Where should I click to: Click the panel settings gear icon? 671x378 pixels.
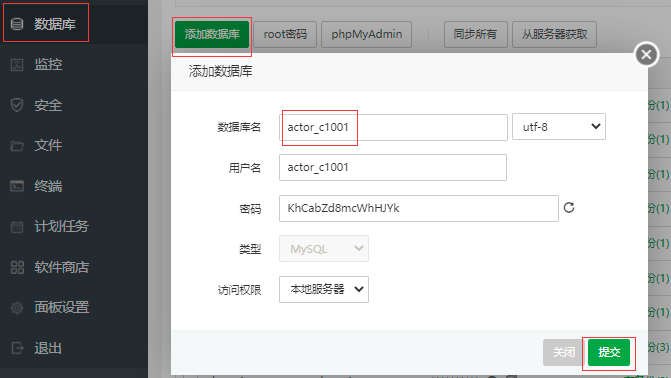pos(17,307)
